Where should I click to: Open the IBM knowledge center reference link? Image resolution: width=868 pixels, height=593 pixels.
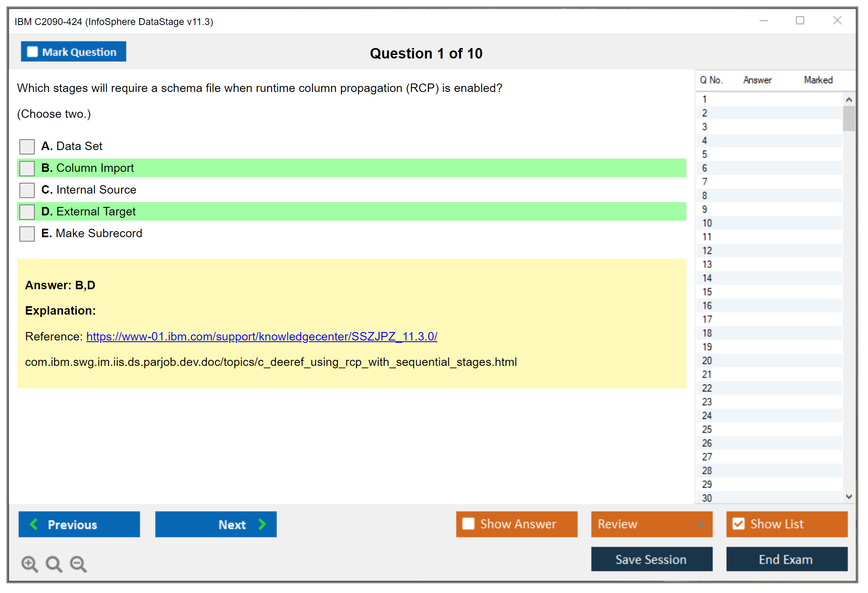pos(262,336)
